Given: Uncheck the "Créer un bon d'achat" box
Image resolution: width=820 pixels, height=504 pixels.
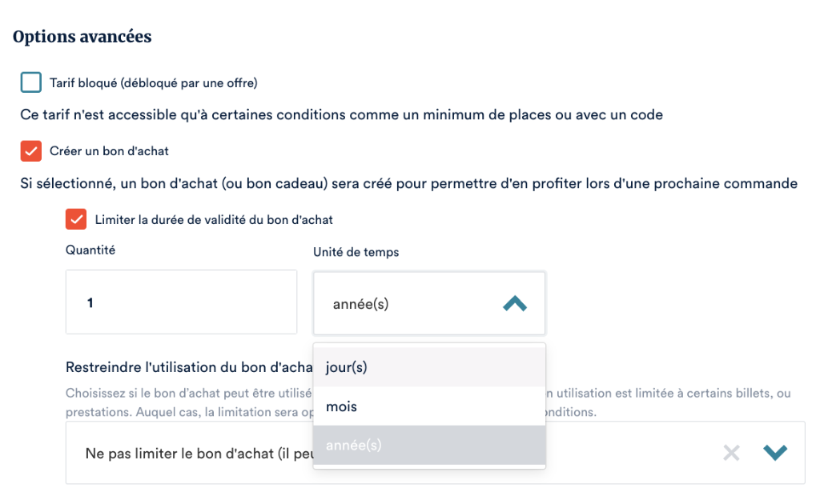Looking at the screenshot, I should point(31,150).
